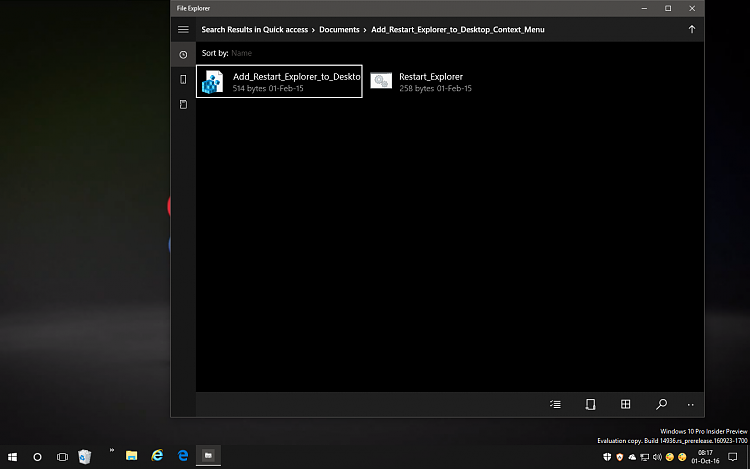Click the tablet icon in bottom toolbar

point(590,404)
